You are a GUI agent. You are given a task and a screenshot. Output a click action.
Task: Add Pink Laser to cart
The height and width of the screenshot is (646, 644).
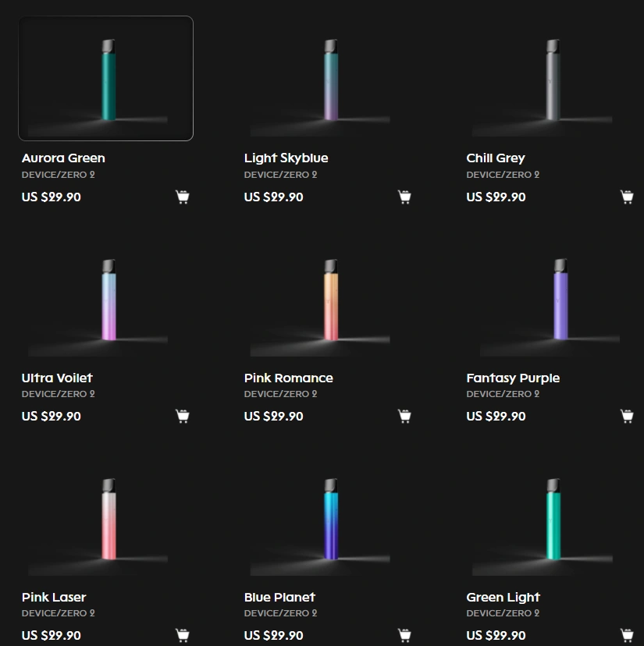tap(182, 635)
